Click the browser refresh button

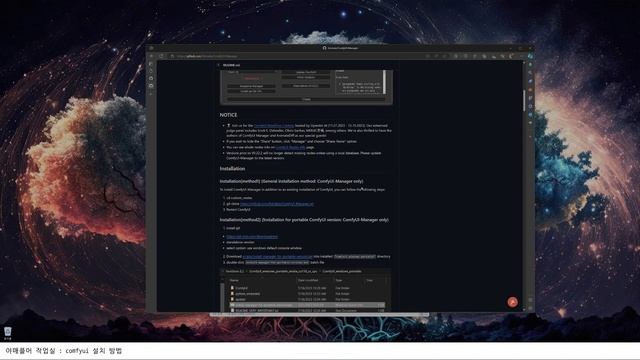pyautogui.click(x=161, y=56)
